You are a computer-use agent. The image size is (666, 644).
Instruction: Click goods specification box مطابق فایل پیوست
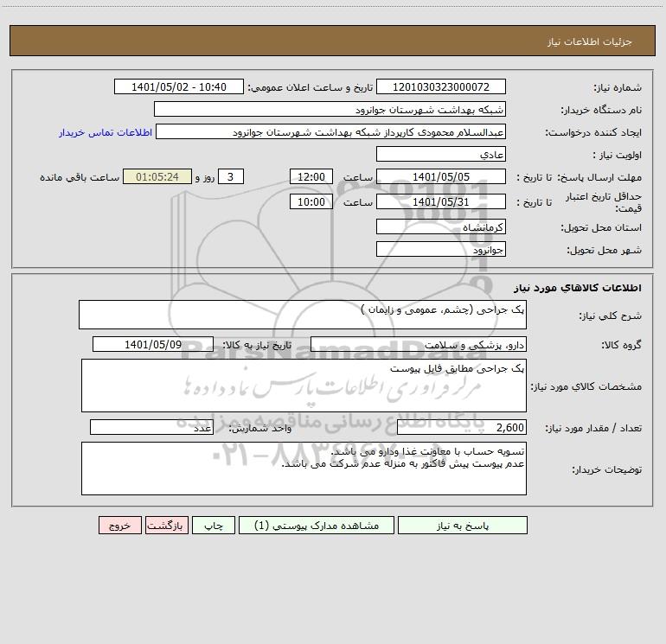pyautogui.click(x=304, y=386)
